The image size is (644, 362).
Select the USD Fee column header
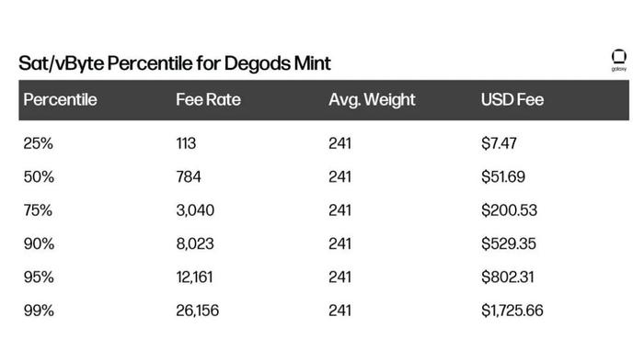512,99
